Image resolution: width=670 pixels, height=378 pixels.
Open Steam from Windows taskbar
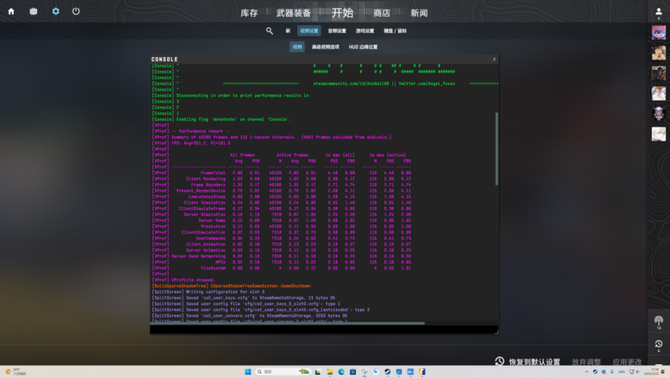click(x=388, y=372)
